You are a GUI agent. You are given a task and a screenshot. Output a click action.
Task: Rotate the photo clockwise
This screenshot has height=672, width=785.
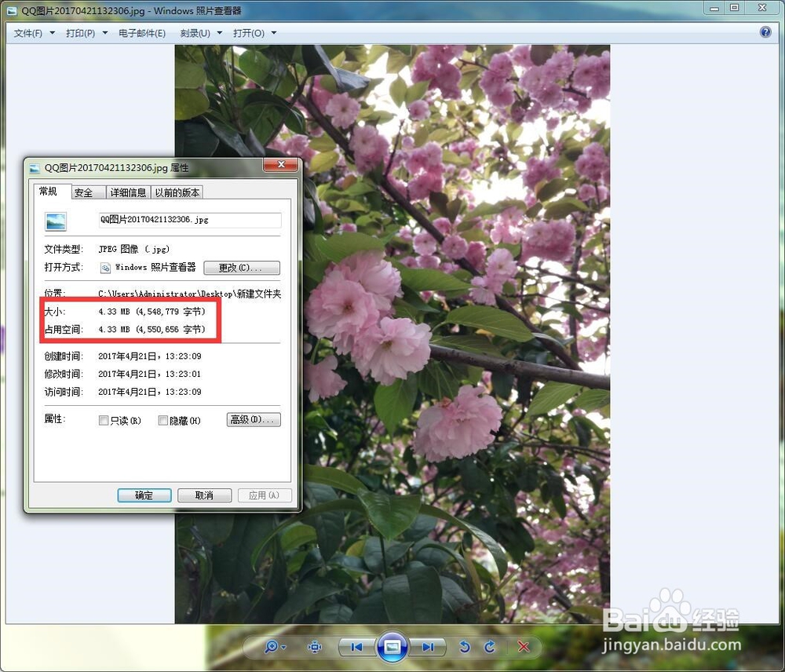pos(491,647)
